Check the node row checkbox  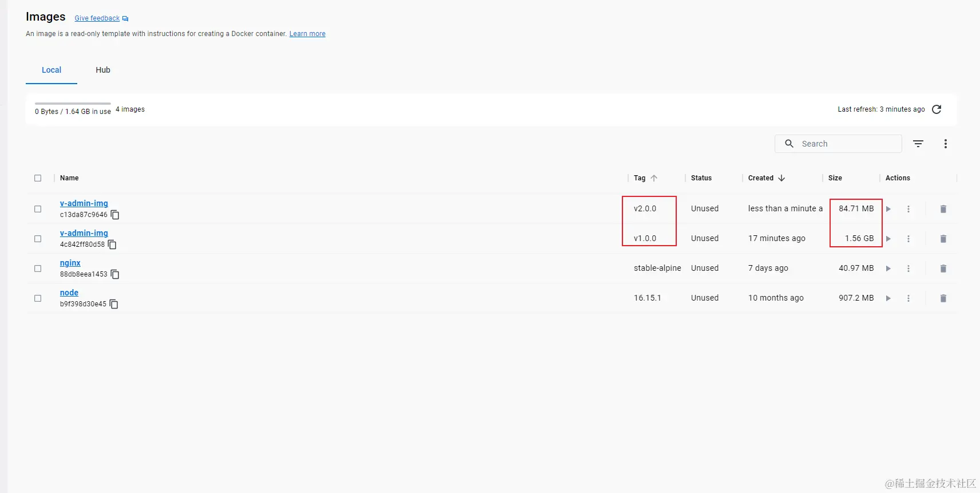(38, 298)
